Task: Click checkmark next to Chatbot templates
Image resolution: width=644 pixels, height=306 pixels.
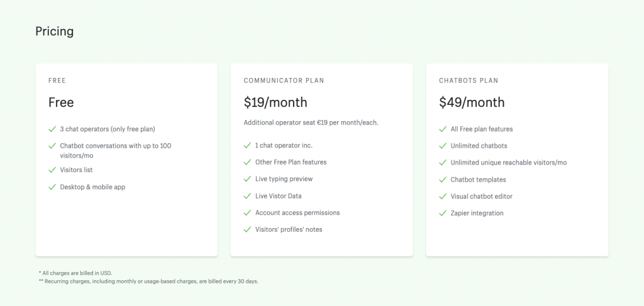Action: coord(443,180)
